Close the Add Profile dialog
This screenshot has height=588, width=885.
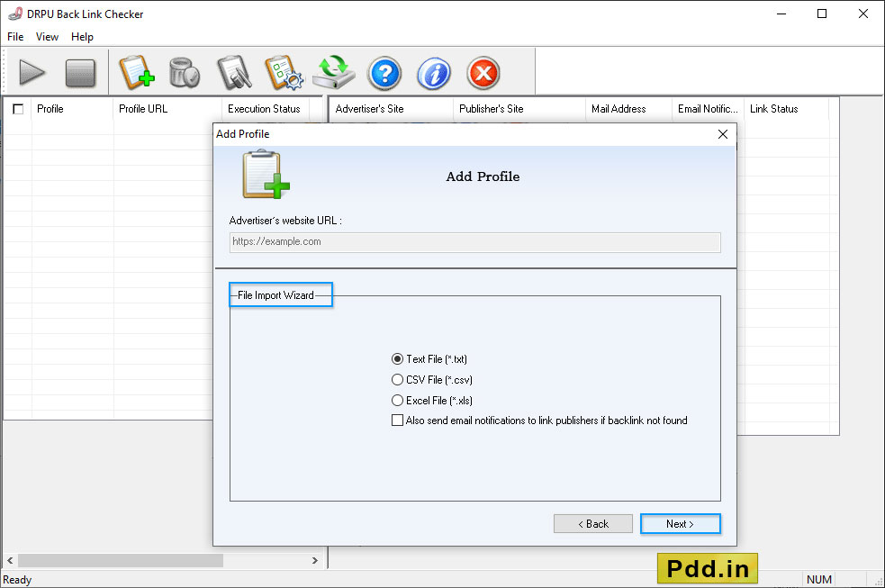(722, 134)
